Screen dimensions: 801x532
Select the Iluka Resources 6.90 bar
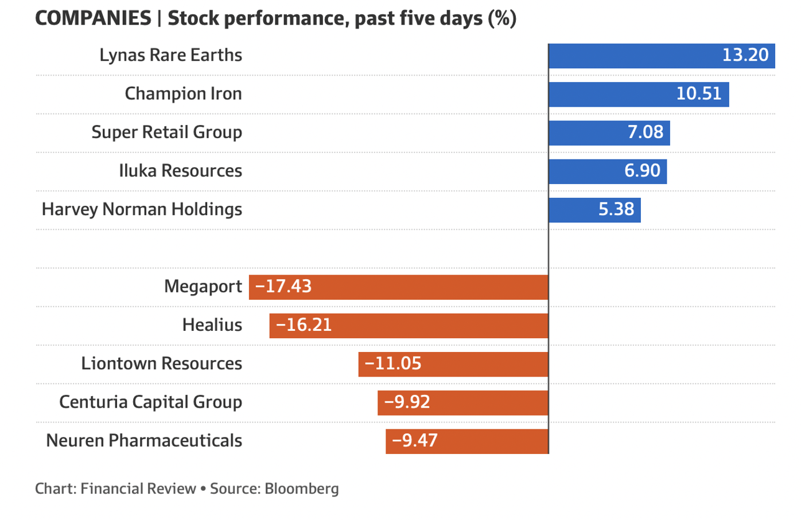click(x=607, y=171)
